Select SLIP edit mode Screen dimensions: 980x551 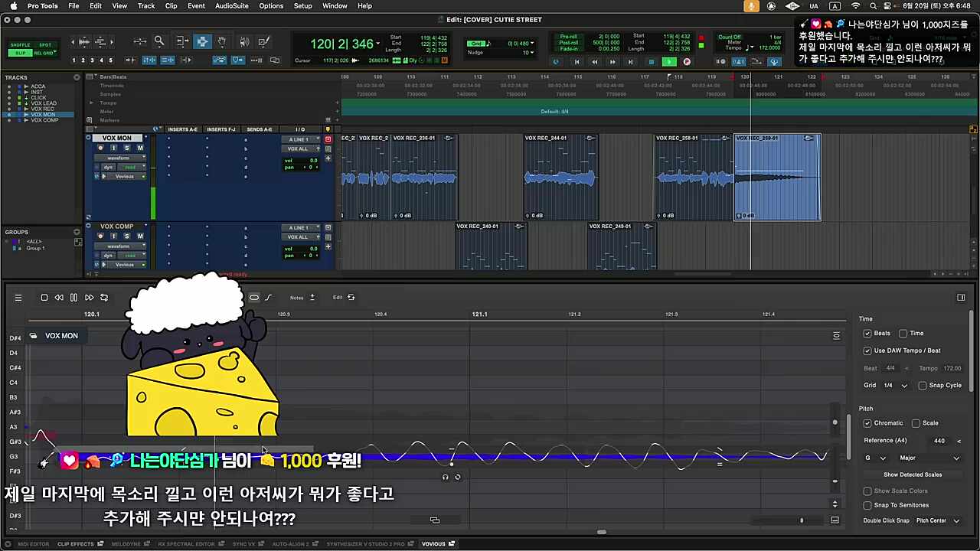point(21,53)
